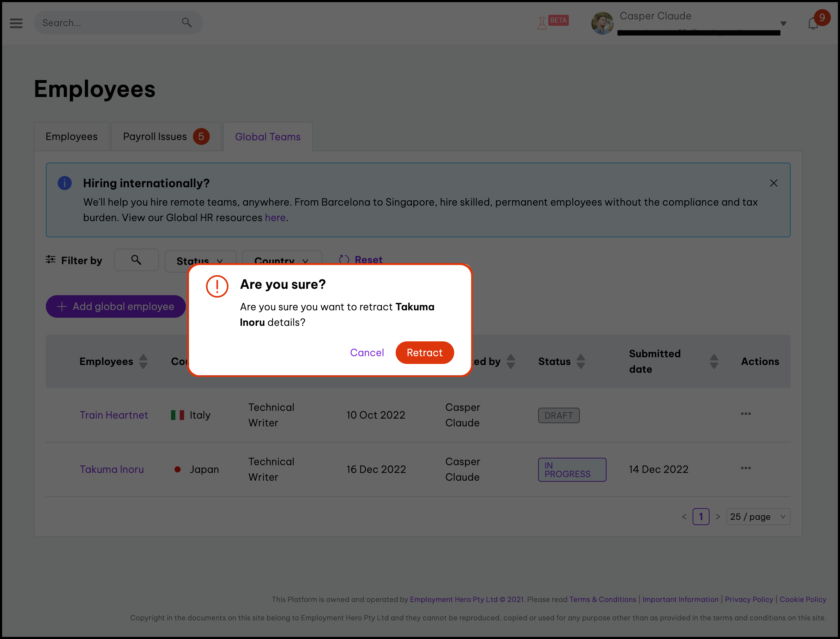Open notifications bell with 9 badge
This screenshot has width=840, height=639.
[813, 23]
